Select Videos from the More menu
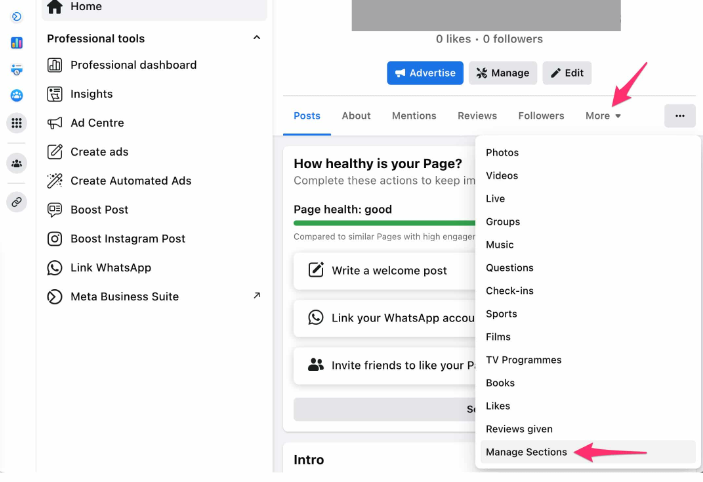The width and height of the screenshot is (703, 482). tap(588, 175)
